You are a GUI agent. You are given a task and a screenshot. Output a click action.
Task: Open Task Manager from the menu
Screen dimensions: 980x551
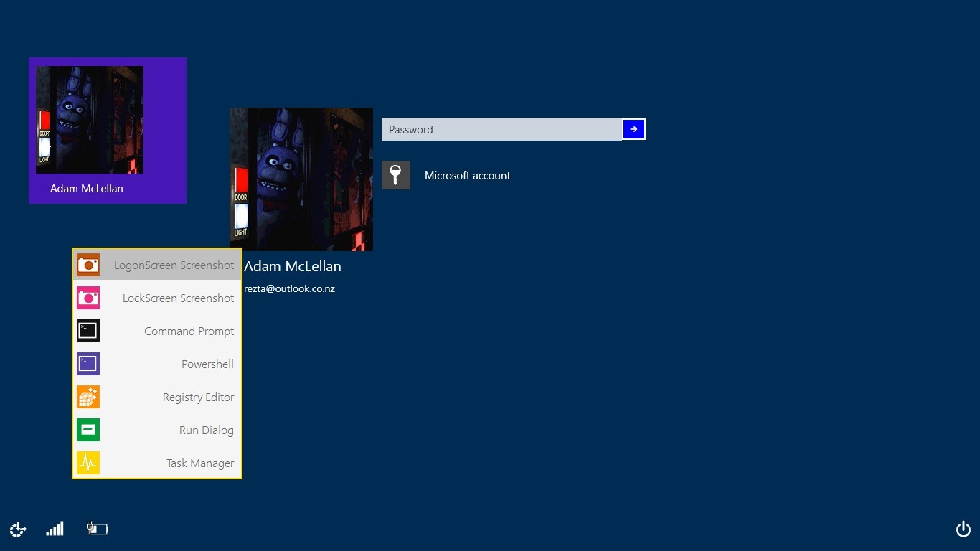click(157, 463)
